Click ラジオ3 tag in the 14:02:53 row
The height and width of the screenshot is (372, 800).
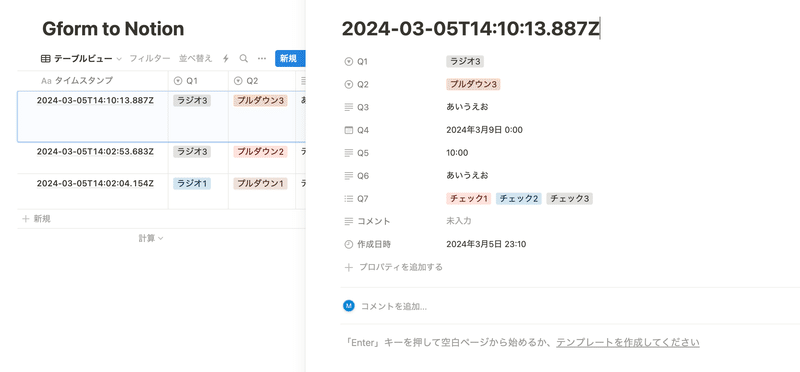[192, 152]
